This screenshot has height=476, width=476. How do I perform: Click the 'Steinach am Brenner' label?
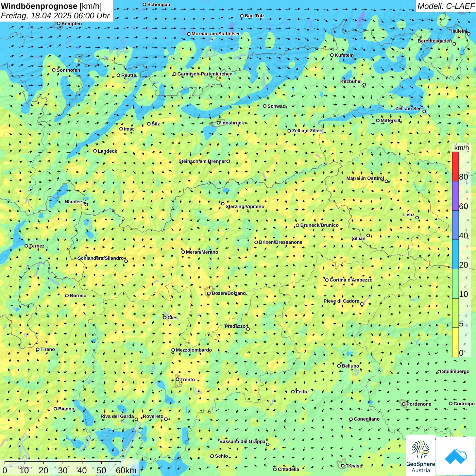click(x=202, y=161)
